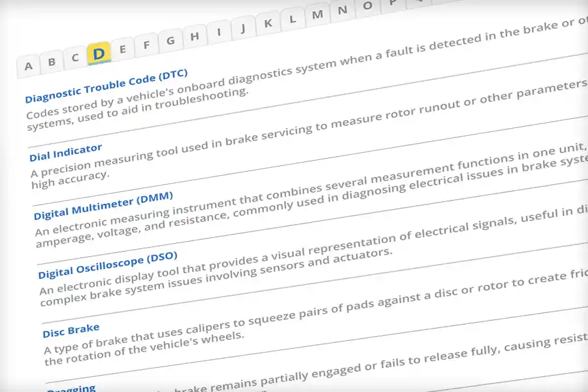Jump to the J tab
This screenshot has height=392, width=588.
[243, 27]
